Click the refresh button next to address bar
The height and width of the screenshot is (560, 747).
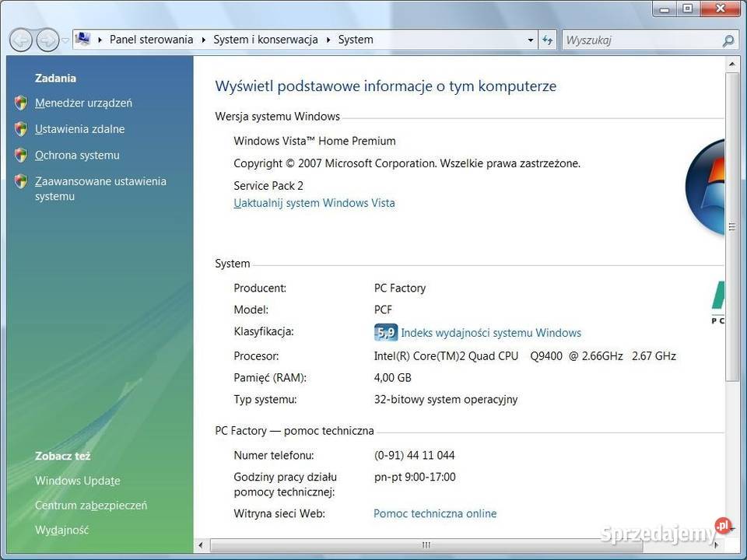[x=548, y=40]
